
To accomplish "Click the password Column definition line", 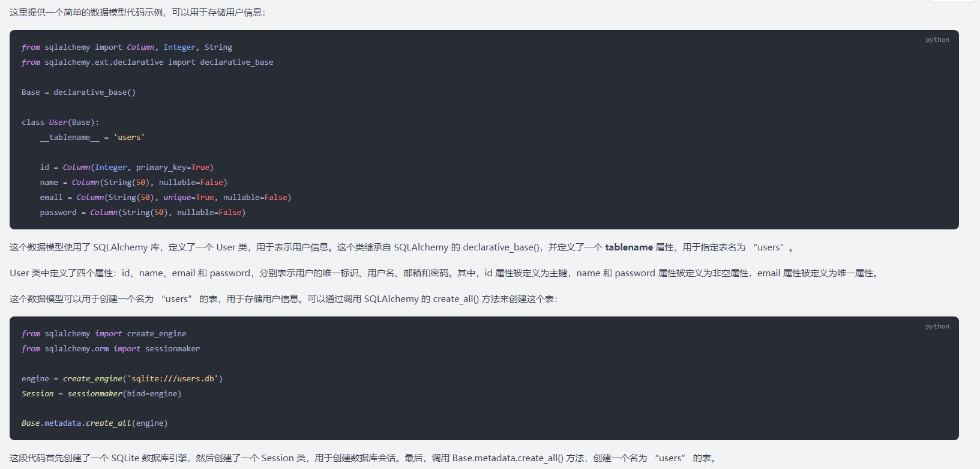I will [x=143, y=213].
